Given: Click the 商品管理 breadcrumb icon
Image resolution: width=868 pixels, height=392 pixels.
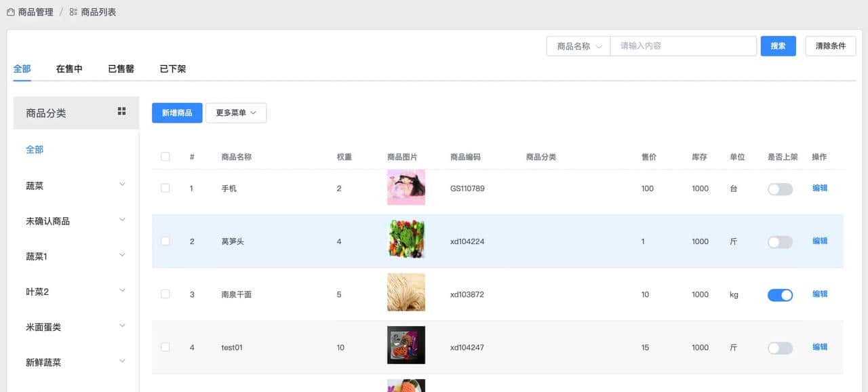Looking at the screenshot, I should 10,12.
